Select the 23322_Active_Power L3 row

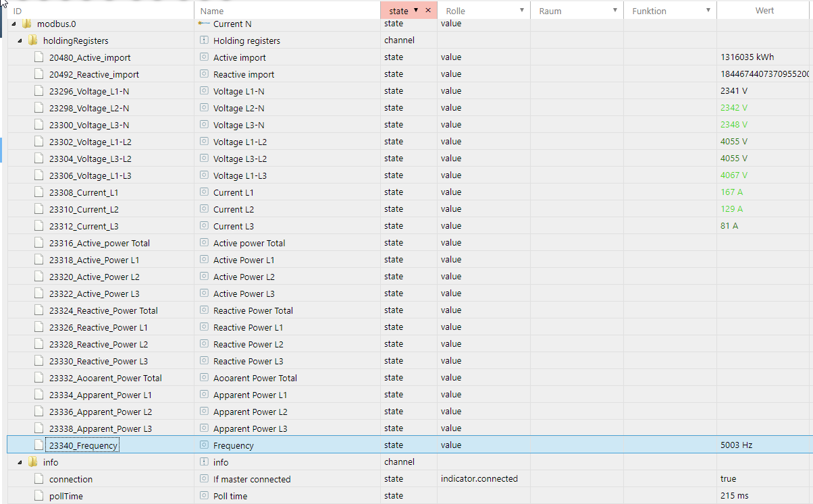tap(410, 293)
